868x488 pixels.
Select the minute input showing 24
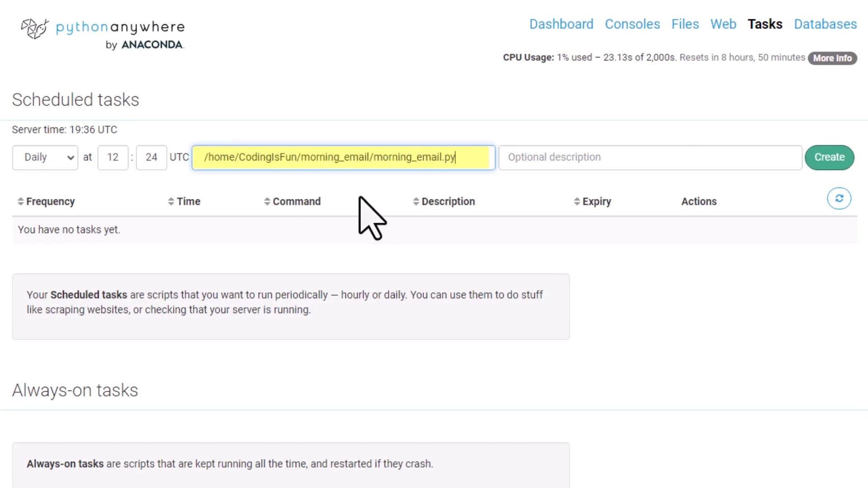tap(151, 157)
